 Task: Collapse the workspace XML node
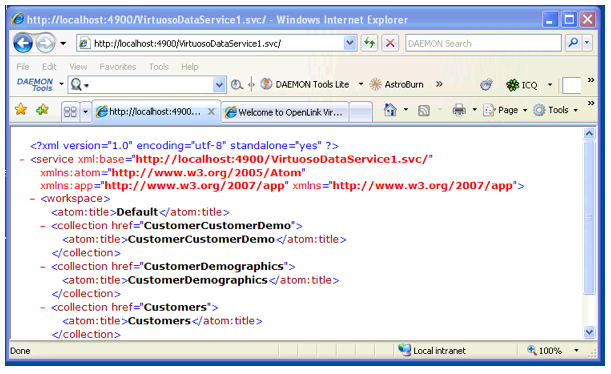click(33, 199)
